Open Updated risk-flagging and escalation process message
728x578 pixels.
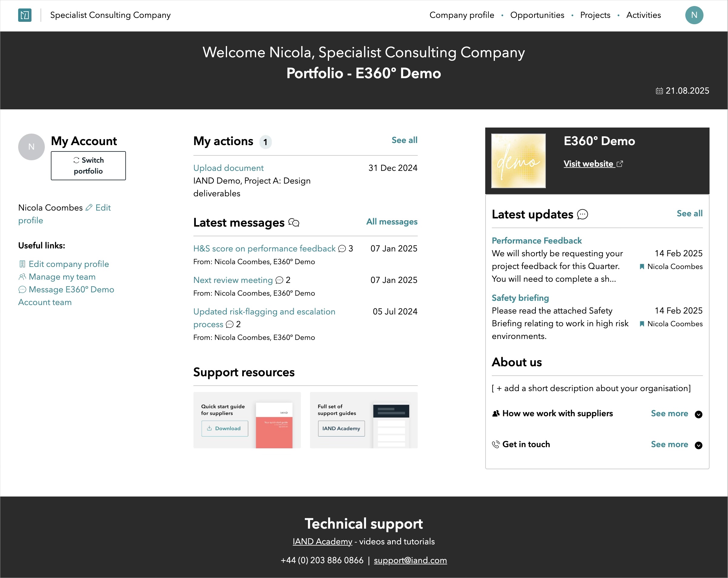(x=264, y=318)
